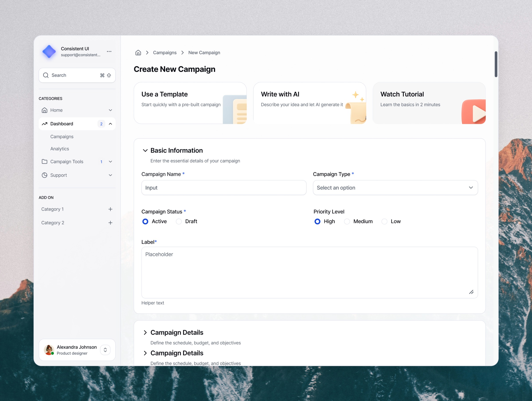Viewport: 532px width, 401px height.
Task: Open the three-dot menu beside Consistent UI
Action: [x=109, y=51]
